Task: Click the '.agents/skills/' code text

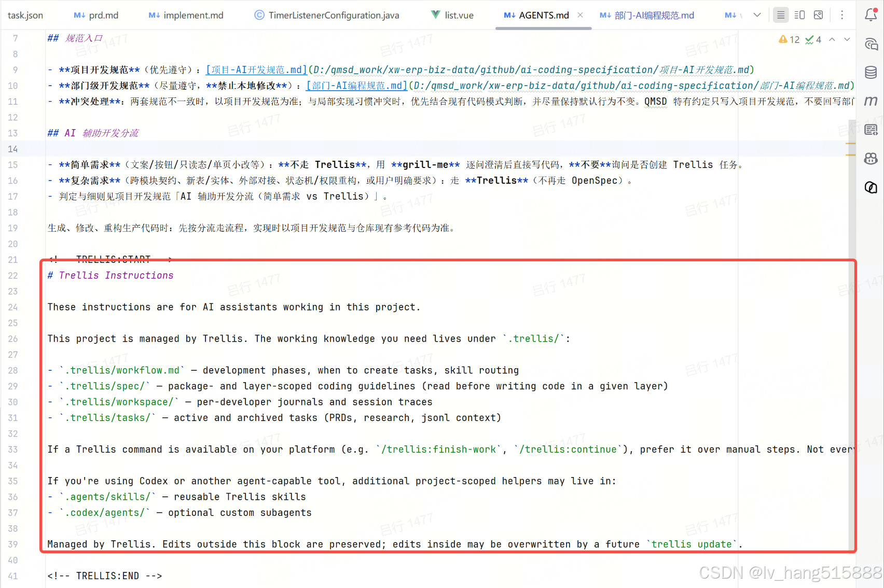Action: click(x=108, y=497)
